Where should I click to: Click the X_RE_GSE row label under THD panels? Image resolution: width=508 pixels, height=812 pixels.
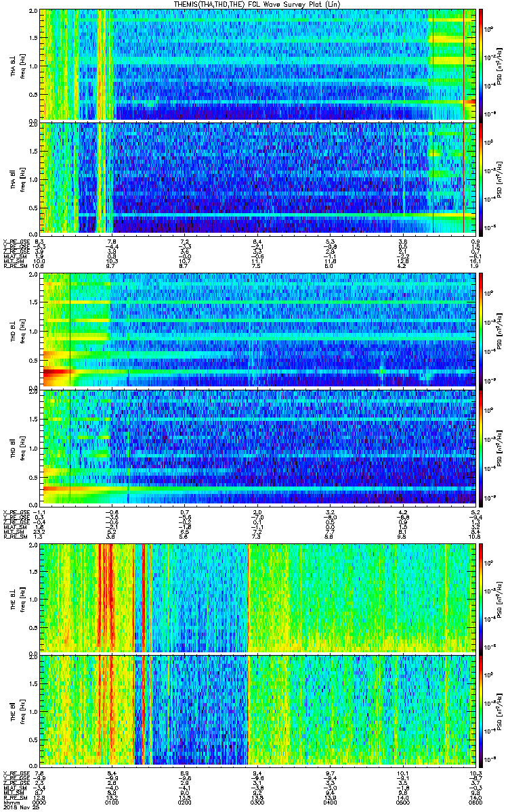[16, 512]
